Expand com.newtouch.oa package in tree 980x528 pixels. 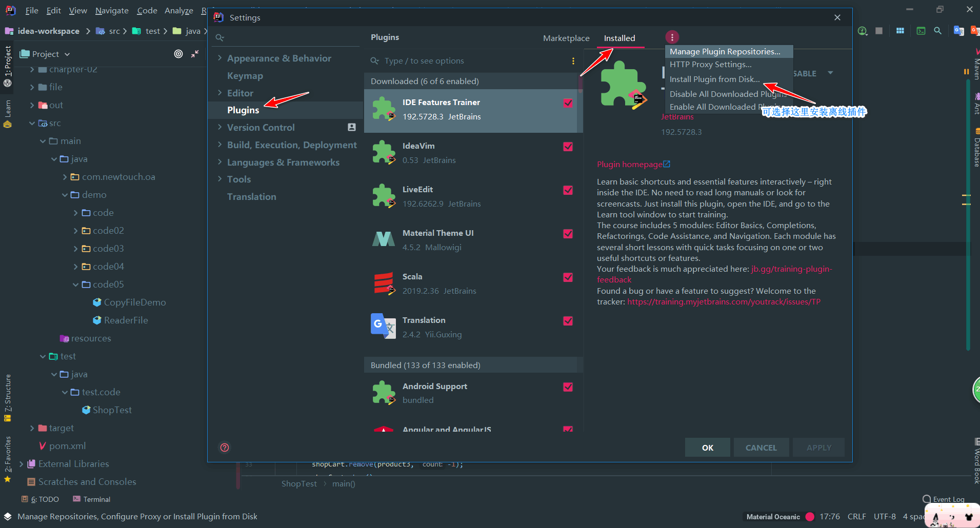65,177
